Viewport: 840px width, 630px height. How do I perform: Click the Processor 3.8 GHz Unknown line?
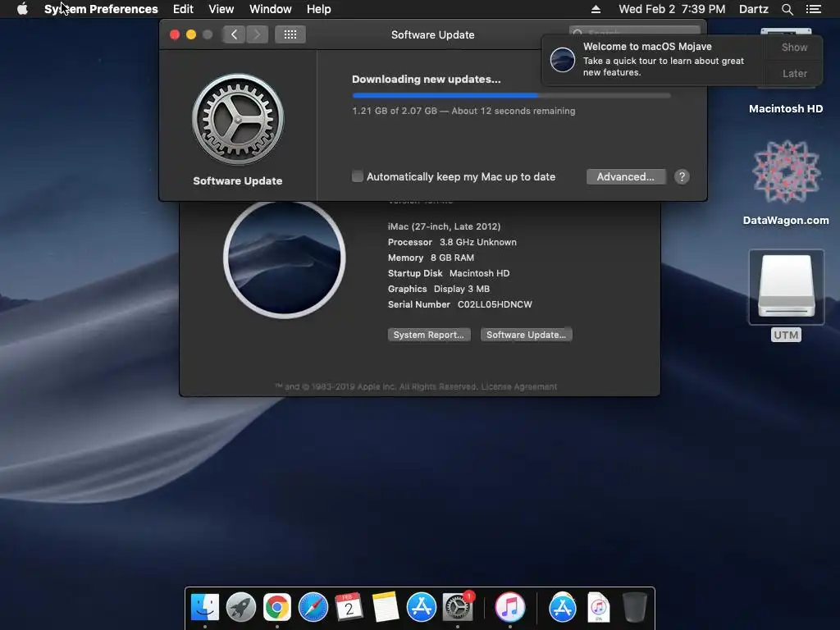(452, 242)
